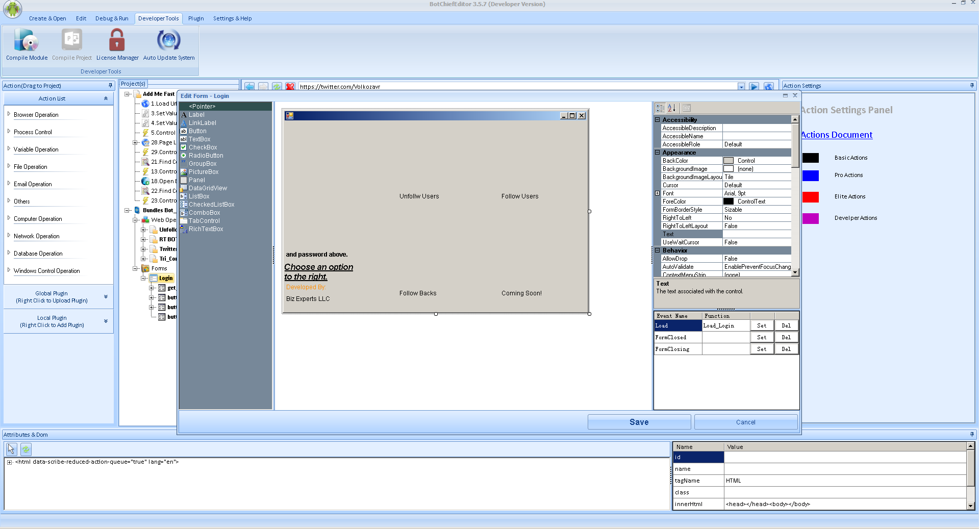Open the URL address dropdown
Screen dimensions: 980x529
tap(741, 87)
